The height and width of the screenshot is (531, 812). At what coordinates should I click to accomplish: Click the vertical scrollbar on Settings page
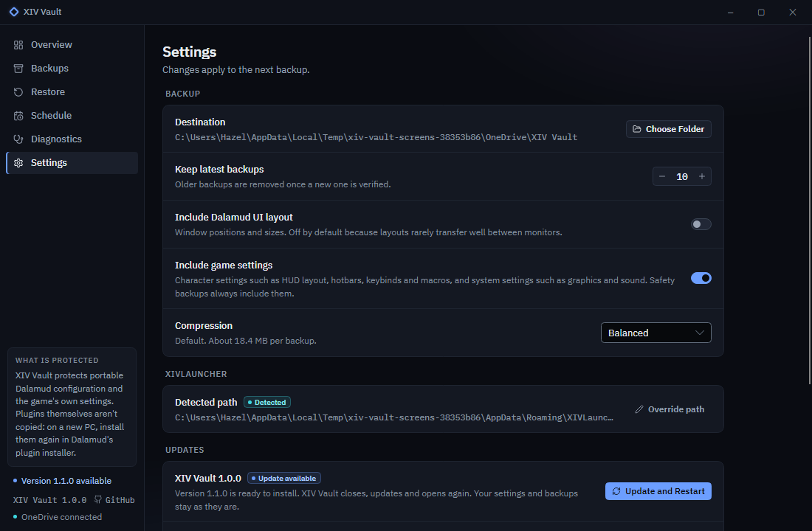(809, 210)
